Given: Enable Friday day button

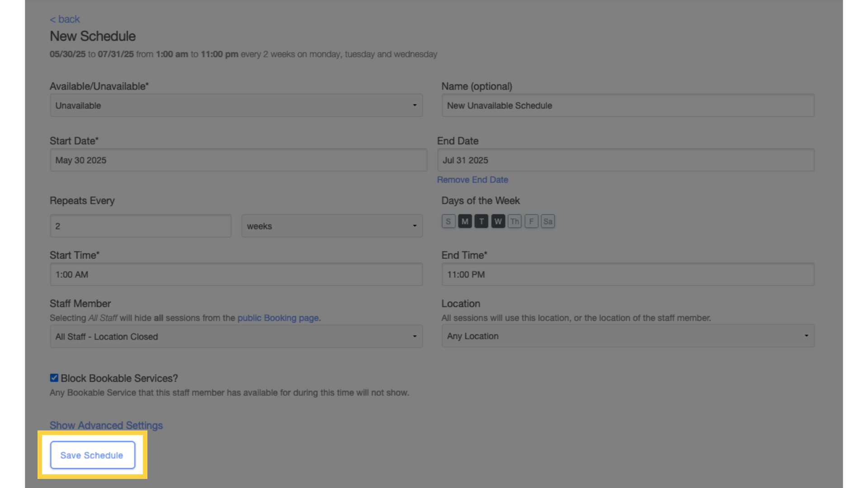Looking at the screenshot, I should pos(531,221).
